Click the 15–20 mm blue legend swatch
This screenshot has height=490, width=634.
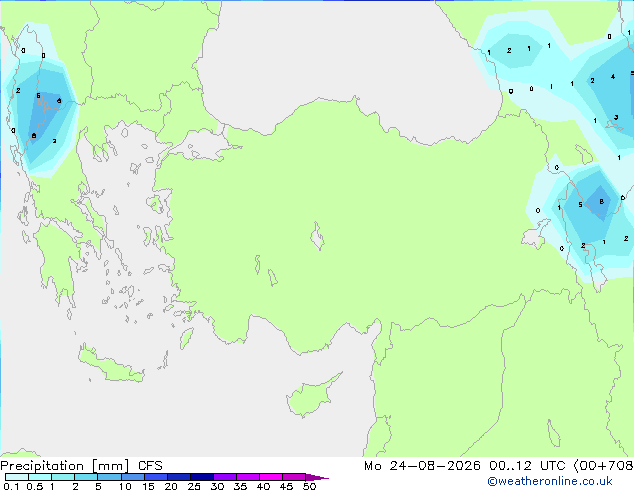point(155,477)
